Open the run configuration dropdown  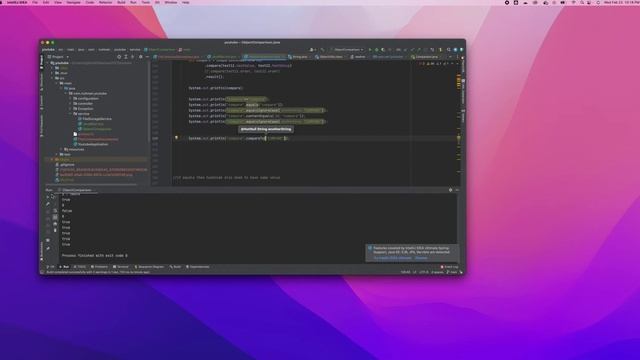[x=347, y=50]
